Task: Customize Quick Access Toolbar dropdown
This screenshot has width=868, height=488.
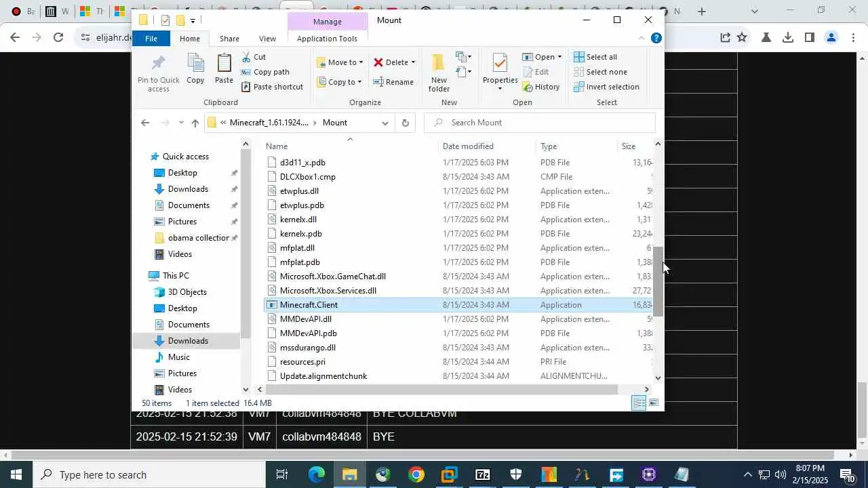Action: coord(193,20)
